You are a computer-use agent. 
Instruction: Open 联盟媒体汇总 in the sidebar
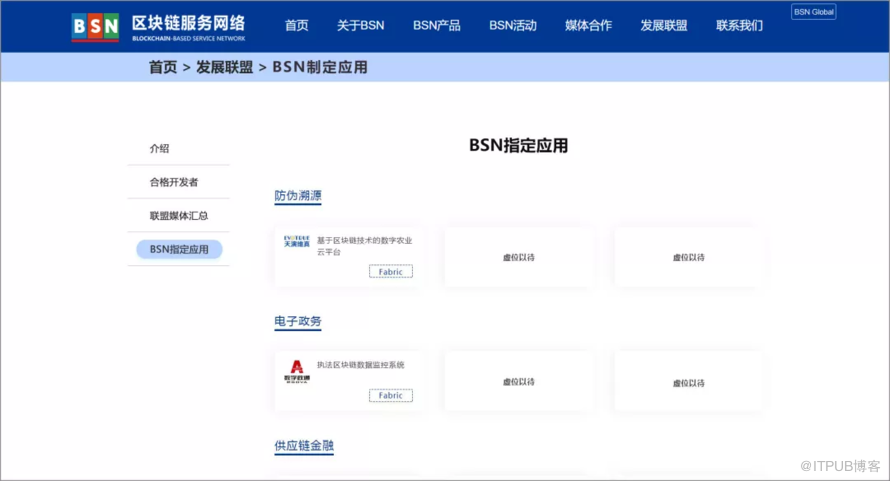179,215
